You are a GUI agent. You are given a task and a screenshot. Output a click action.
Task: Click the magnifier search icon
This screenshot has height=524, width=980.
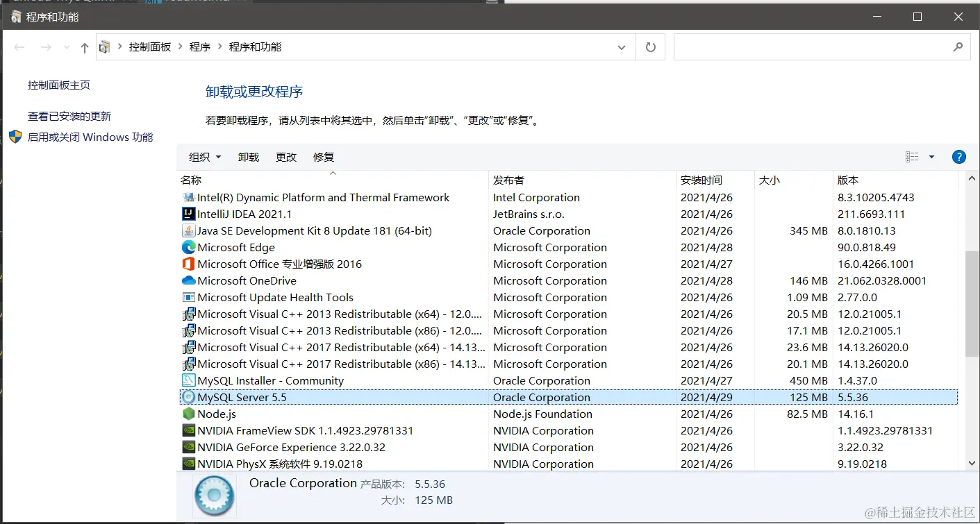[958, 47]
